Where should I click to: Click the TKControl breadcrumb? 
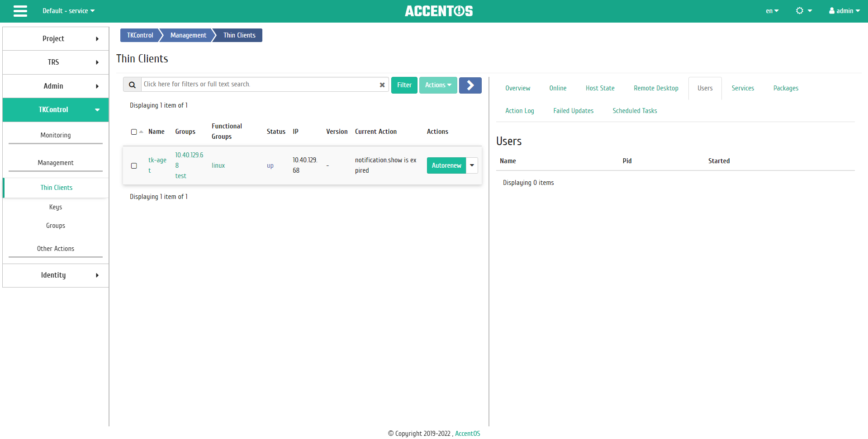[x=140, y=35]
